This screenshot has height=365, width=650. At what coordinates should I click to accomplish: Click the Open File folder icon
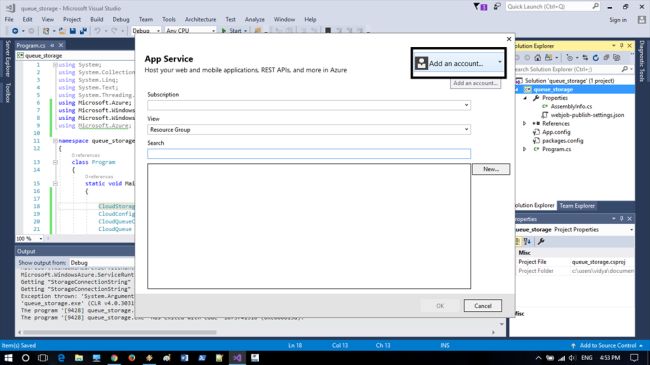(62, 31)
